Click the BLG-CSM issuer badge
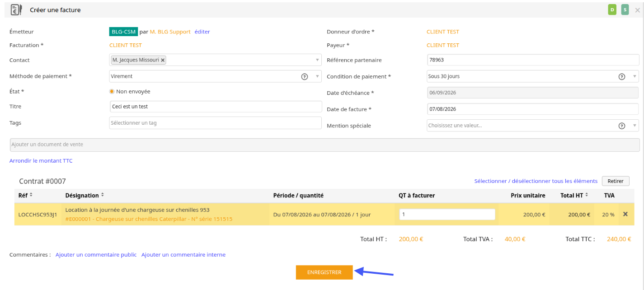The image size is (644, 290). coord(123,32)
